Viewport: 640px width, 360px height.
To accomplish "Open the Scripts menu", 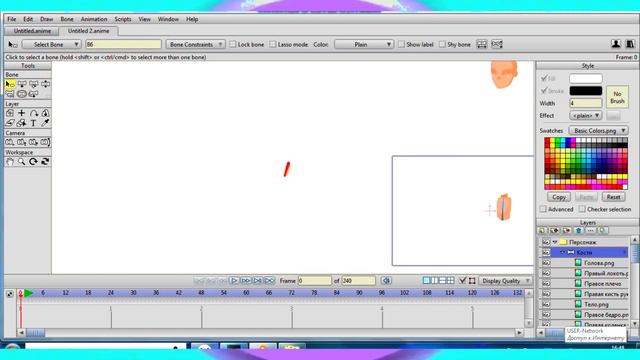I will tap(123, 19).
